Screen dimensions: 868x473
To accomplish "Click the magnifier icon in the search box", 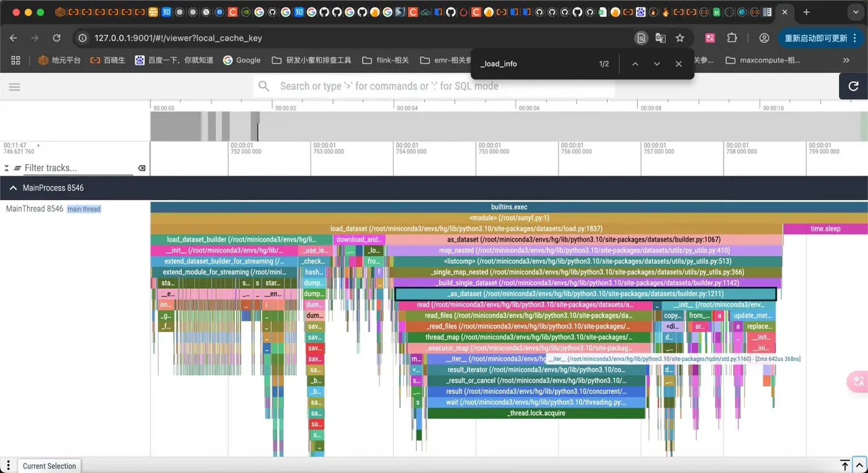I will pyautogui.click(x=264, y=86).
